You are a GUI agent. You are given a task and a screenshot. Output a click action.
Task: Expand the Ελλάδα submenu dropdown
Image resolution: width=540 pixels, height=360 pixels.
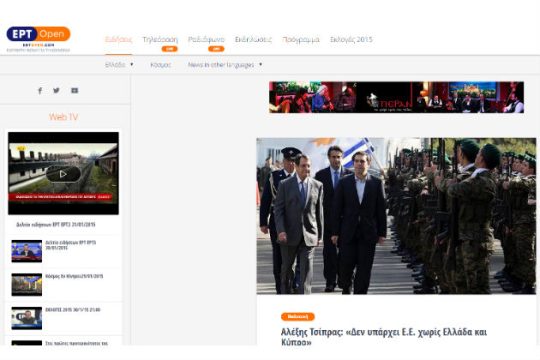(x=119, y=64)
